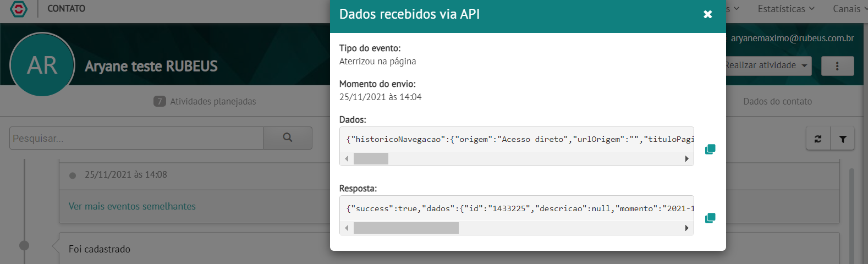Click the CONTATO header label
This screenshot has height=264, width=868.
point(67,8)
